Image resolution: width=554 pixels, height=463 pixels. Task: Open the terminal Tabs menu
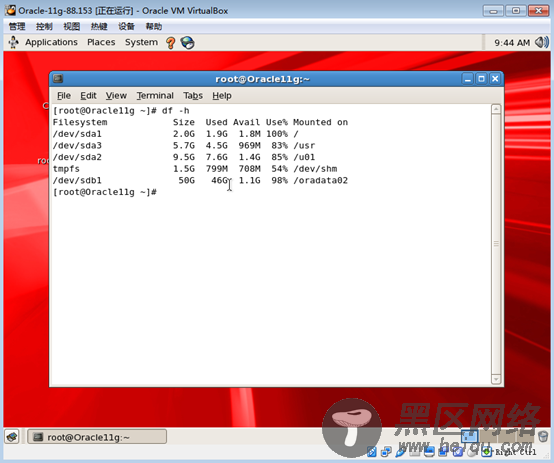(193, 95)
